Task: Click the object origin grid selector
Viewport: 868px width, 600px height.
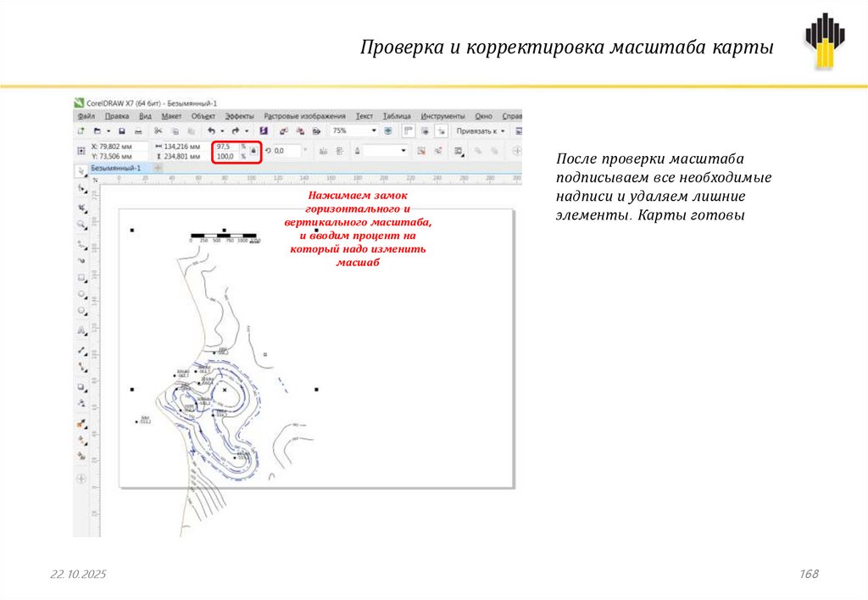Action: (x=81, y=151)
